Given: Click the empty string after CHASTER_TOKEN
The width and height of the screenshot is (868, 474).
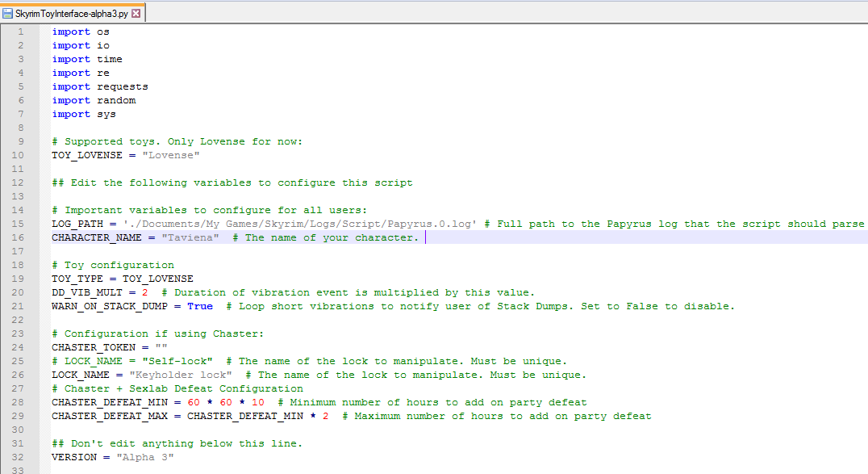Looking at the screenshot, I should (161, 347).
